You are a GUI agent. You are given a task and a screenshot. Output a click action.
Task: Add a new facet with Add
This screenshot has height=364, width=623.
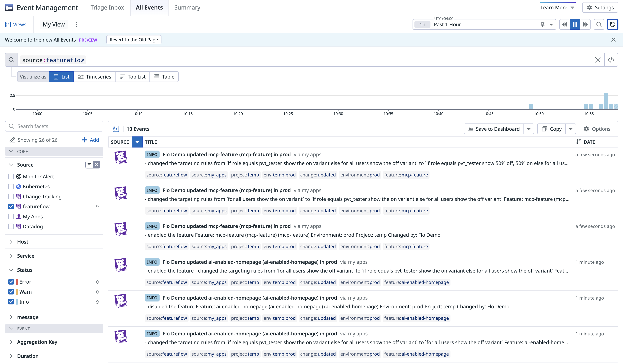pyautogui.click(x=90, y=140)
